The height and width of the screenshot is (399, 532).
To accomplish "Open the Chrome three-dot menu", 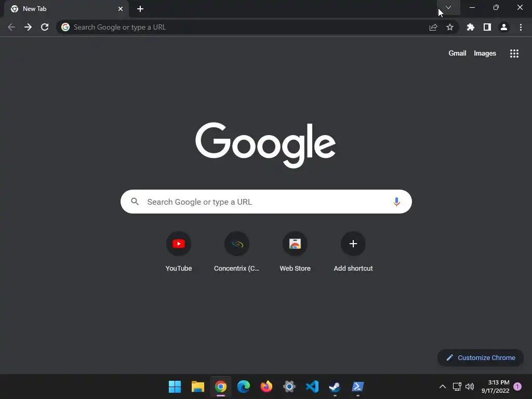I will (x=521, y=27).
